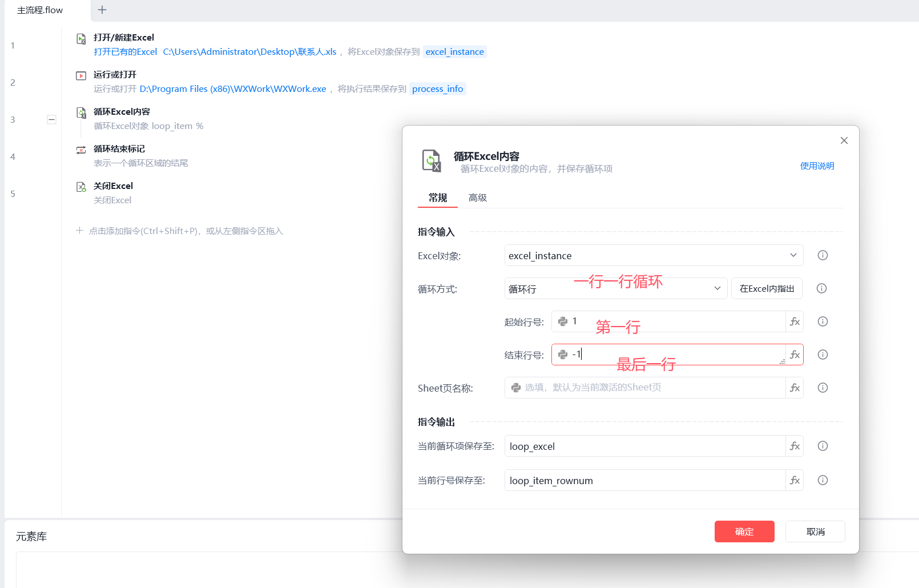Select the 主流程.flow tab

[40, 10]
